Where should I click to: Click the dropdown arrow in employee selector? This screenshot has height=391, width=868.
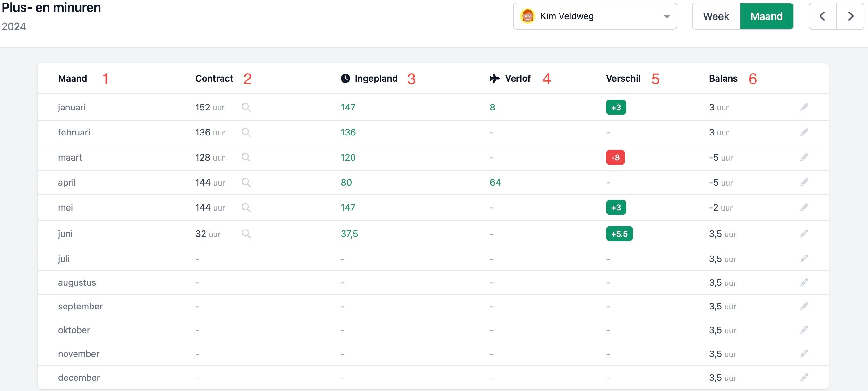[666, 16]
